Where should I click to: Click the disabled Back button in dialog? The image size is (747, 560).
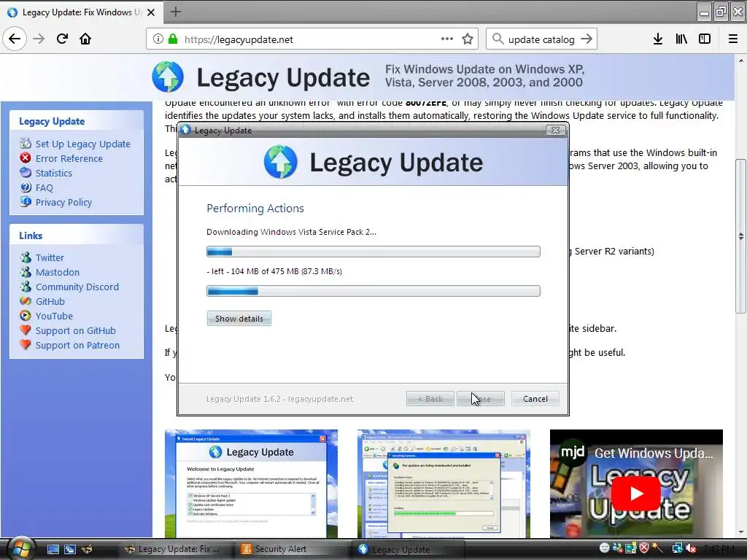430,399
